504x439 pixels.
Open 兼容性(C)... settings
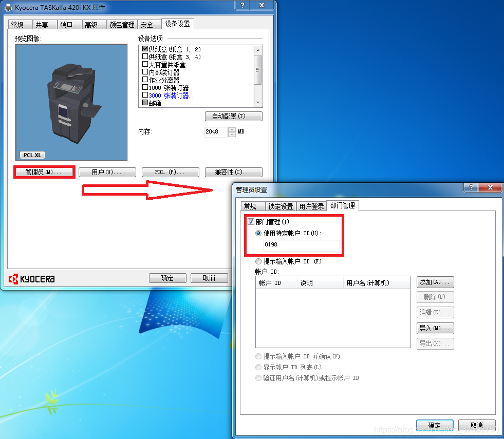(x=234, y=172)
